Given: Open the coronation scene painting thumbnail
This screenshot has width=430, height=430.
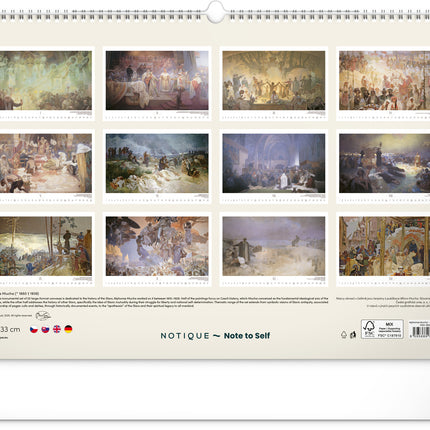Looking at the screenshot, I should point(157,80).
